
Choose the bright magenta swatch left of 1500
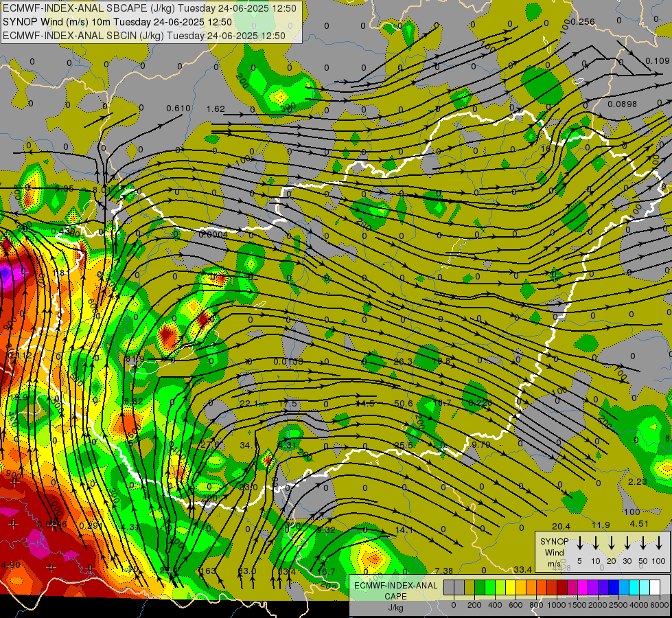tap(572, 587)
